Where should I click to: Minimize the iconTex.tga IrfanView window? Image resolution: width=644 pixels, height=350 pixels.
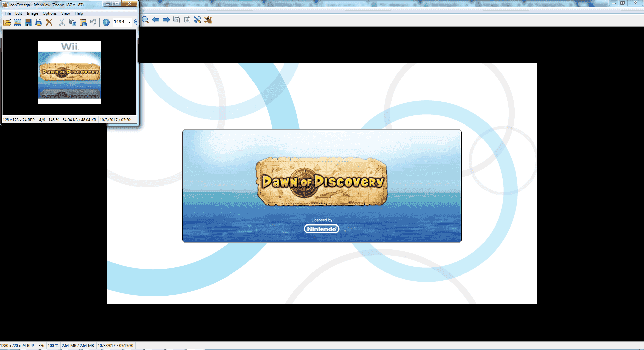108,3
